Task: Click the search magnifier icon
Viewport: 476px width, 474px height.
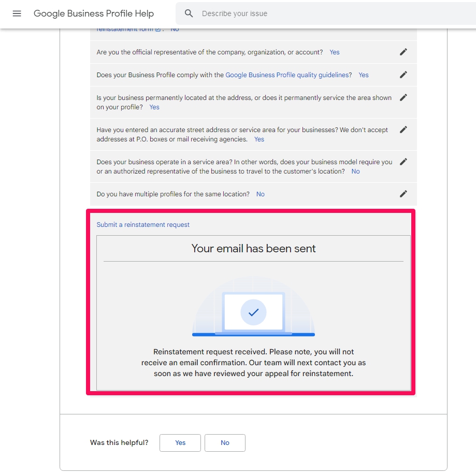Action: pos(189,13)
